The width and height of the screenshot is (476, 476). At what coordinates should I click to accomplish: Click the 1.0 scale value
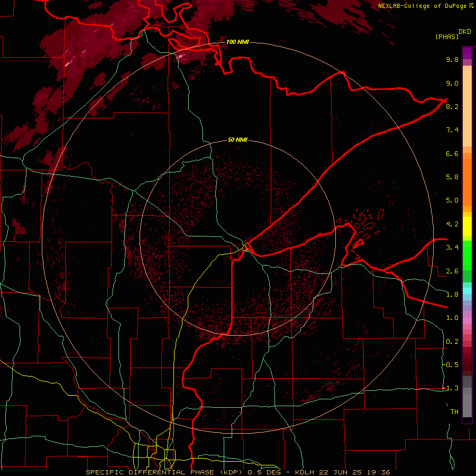tap(452, 318)
